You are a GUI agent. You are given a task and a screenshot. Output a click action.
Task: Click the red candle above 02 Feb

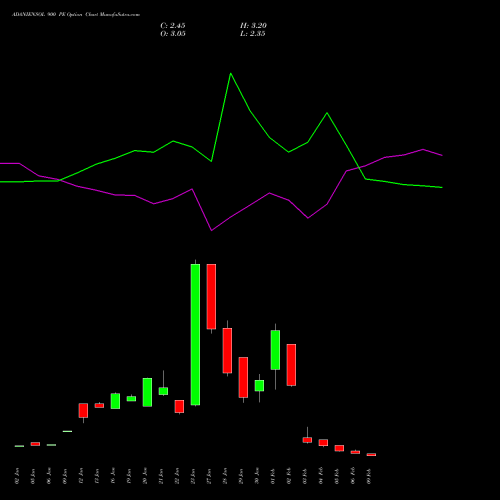click(x=291, y=365)
